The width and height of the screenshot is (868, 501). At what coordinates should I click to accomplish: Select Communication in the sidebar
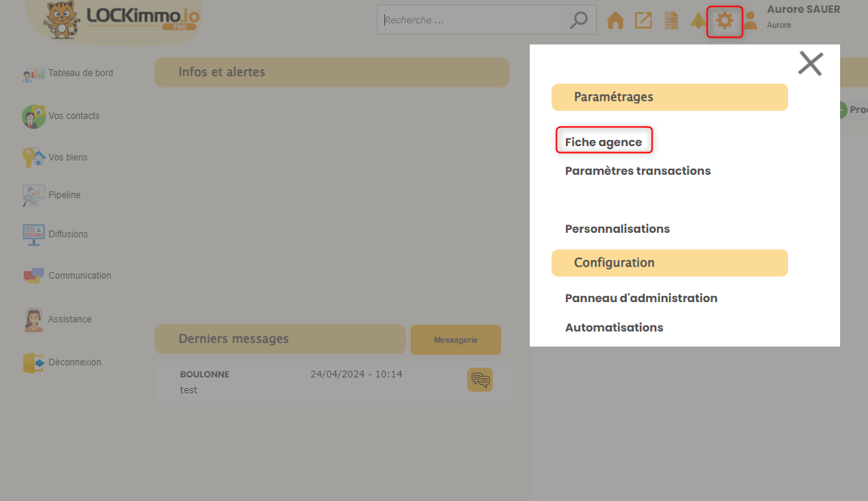(80, 276)
